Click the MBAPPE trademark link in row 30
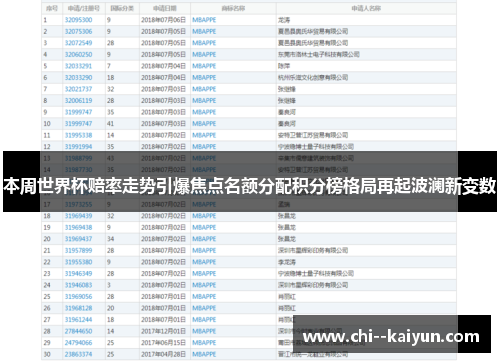The image size is (500, 362). coord(204,354)
